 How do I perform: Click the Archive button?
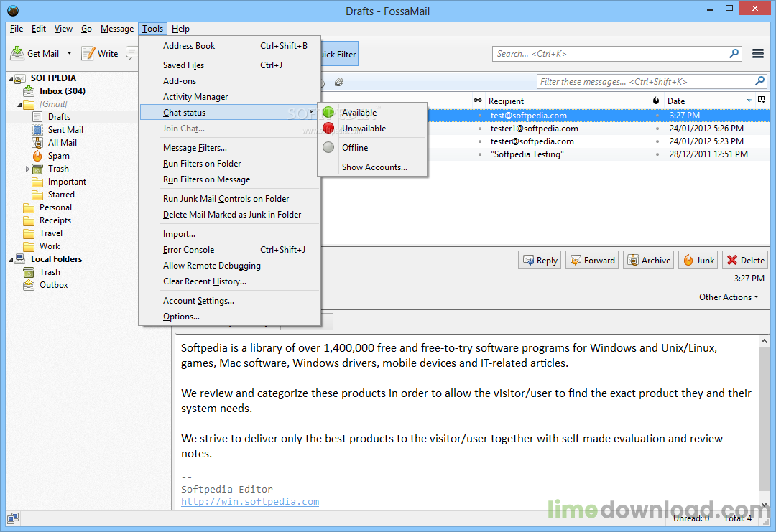pos(649,260)
